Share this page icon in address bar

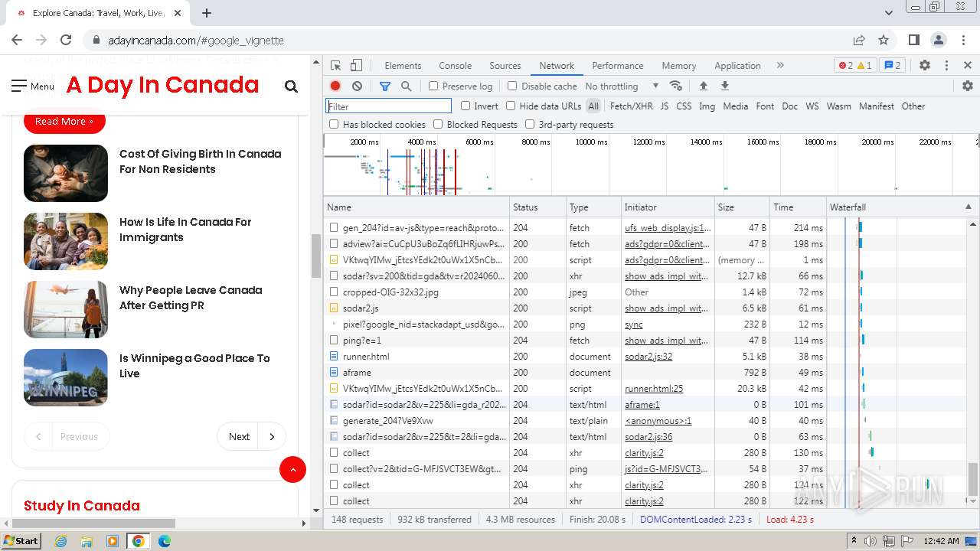pos(859,41)
